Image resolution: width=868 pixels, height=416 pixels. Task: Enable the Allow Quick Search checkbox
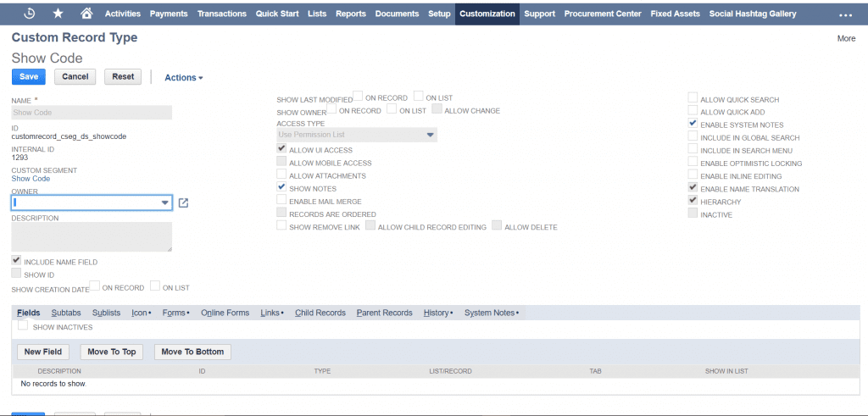point(693,99)
